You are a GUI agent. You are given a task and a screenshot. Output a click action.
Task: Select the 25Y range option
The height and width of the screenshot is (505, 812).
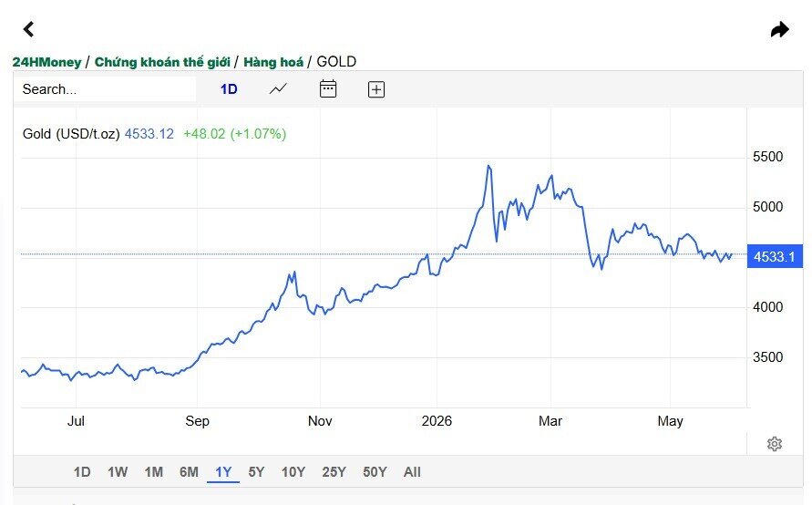point(334,472)
